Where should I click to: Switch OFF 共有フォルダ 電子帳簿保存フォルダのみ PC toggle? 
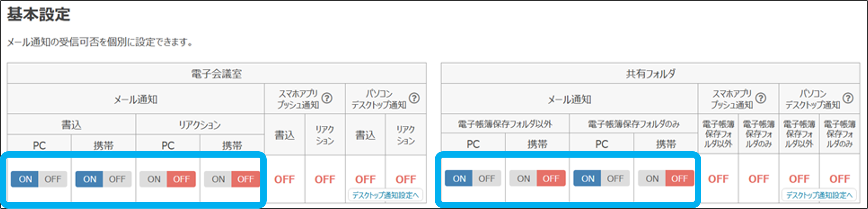tap(615, 179)
